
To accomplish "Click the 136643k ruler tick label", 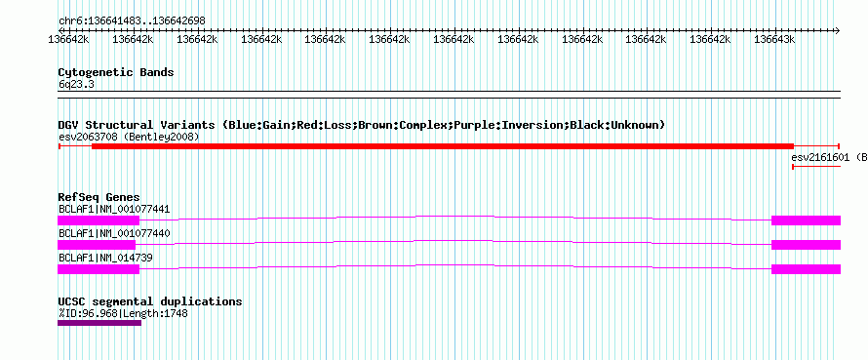I will coord(774,39).
